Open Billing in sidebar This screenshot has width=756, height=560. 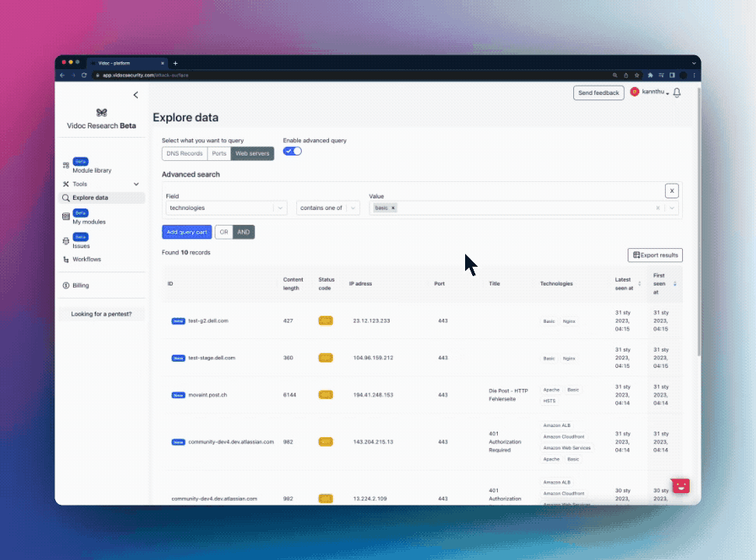[x=81, y=285]
